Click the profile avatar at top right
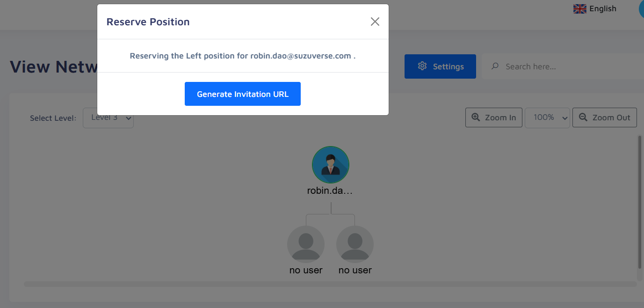The image size is (644, 308). click(x=641, y=9)
